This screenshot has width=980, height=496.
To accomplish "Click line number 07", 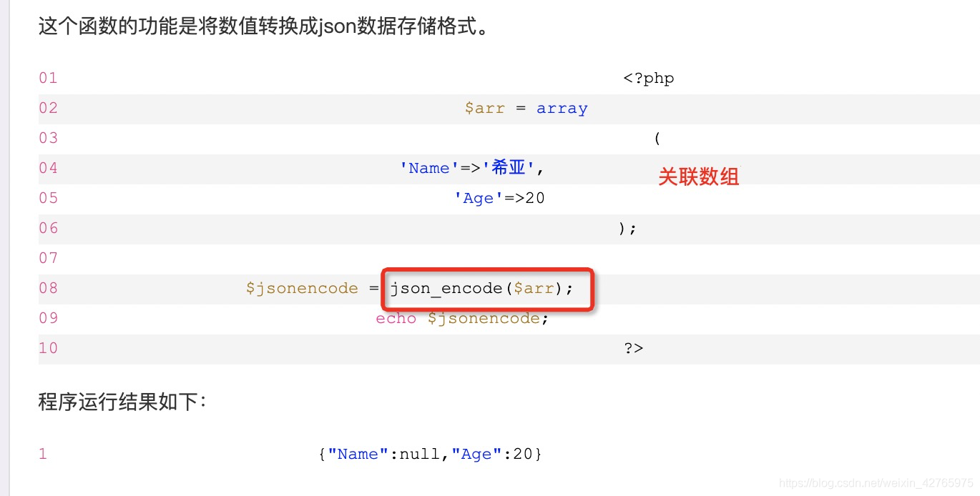I will (48, 258).
